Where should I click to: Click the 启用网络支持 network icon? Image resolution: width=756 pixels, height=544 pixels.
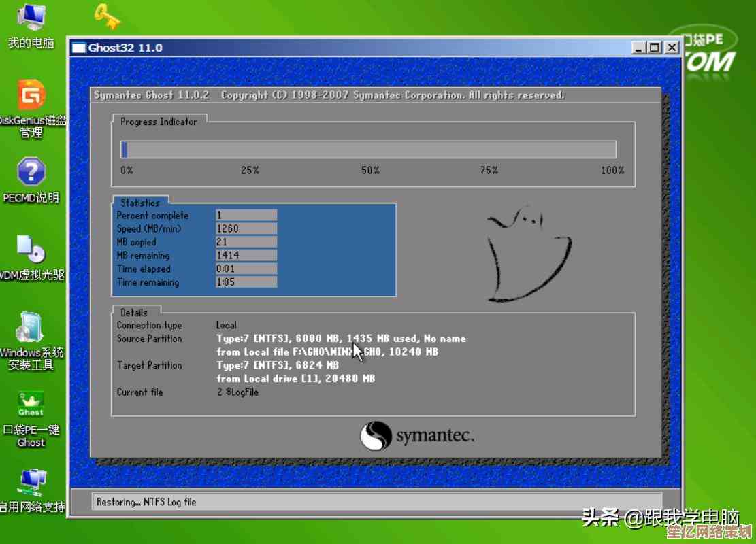click(32, 483)
